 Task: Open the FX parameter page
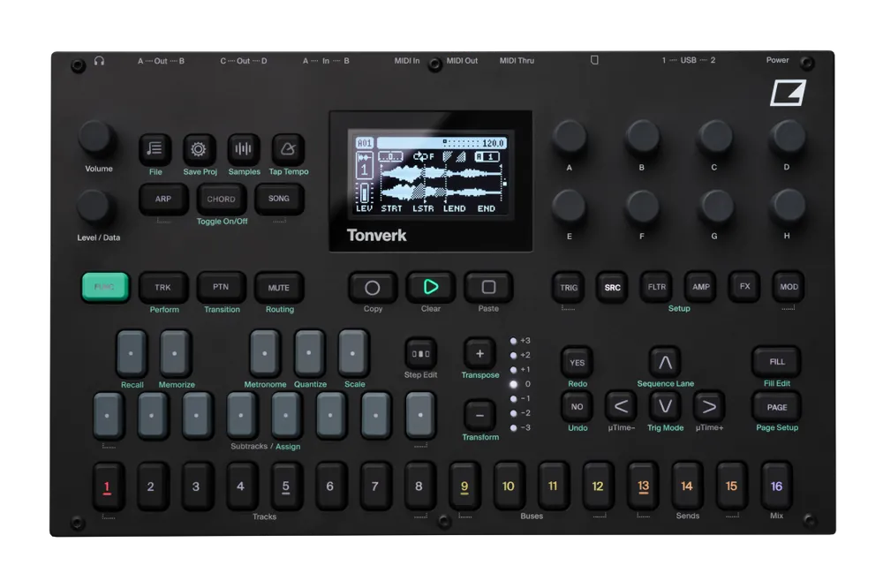pyautogui.click(x=744, y=287)
